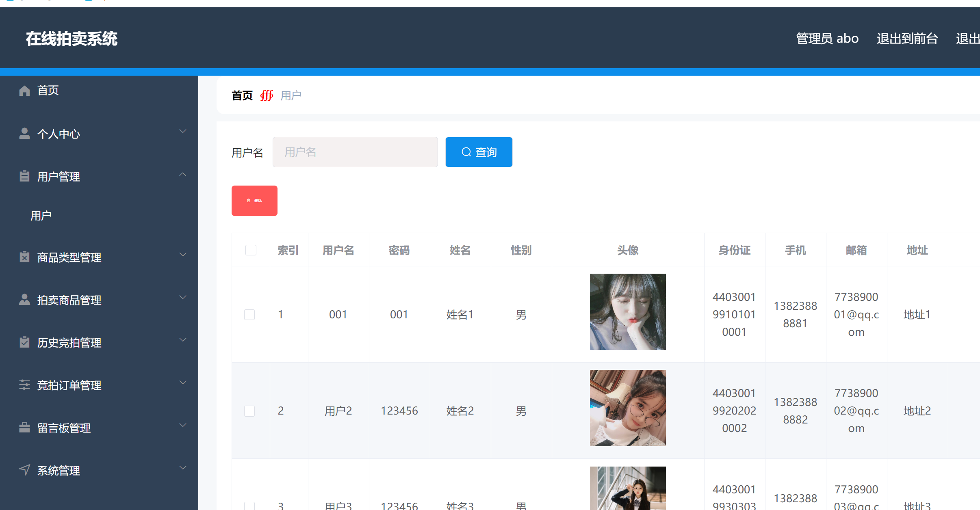The image size is (980, 510).
Task: Click the paper-plane icon beside 系统管理
Action: (24, 470)
